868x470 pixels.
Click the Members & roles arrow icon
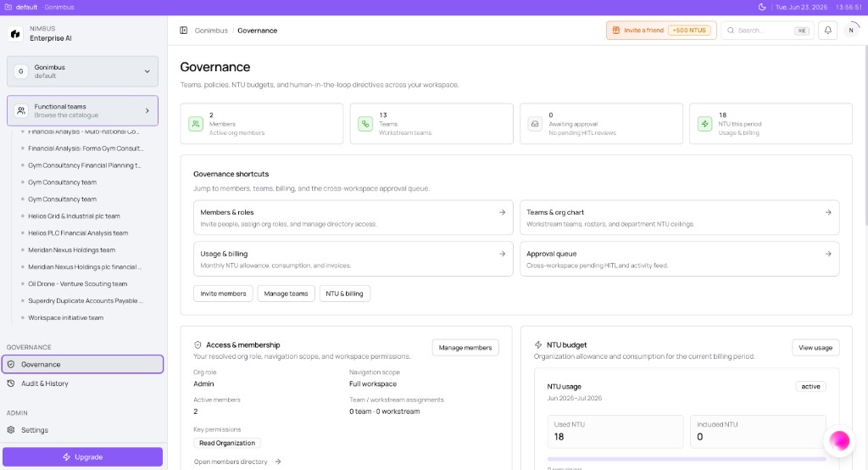click(502, 212)
